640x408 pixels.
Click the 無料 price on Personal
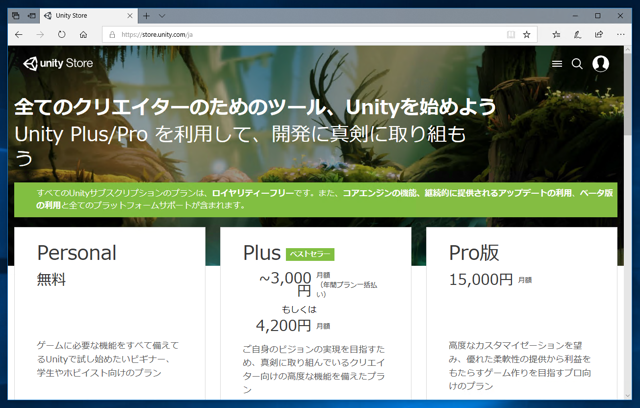(51, 279)
